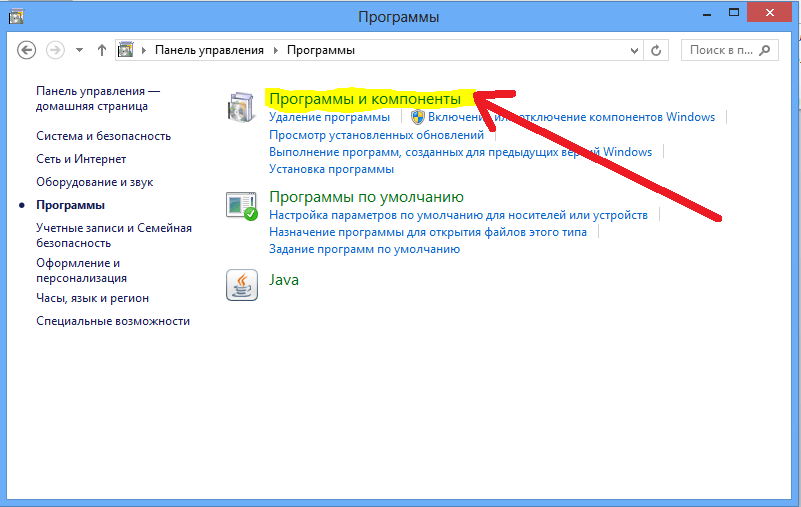Click the Back navigation arrow button
This screenshot has height=507, width=801.
(27, 50)
